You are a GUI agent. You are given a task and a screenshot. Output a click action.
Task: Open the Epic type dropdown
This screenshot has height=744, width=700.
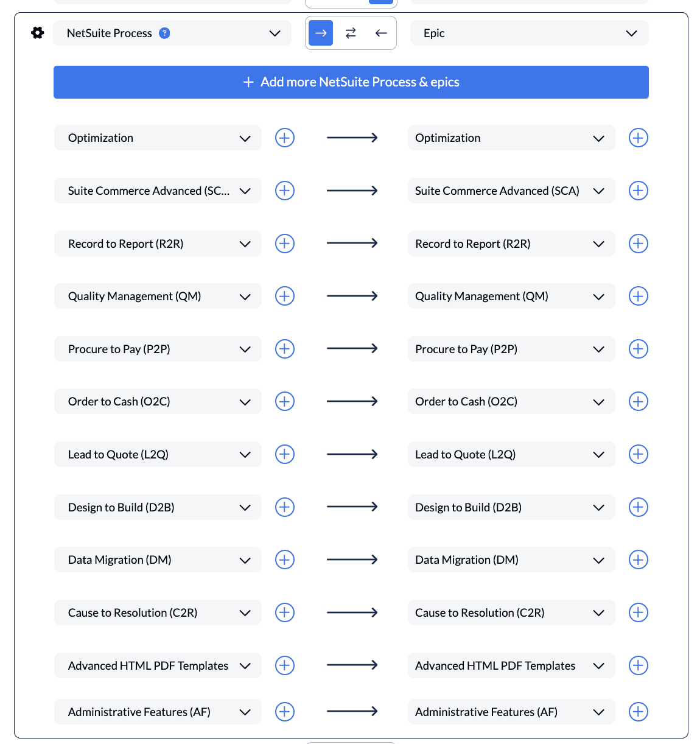pos(530,33)
